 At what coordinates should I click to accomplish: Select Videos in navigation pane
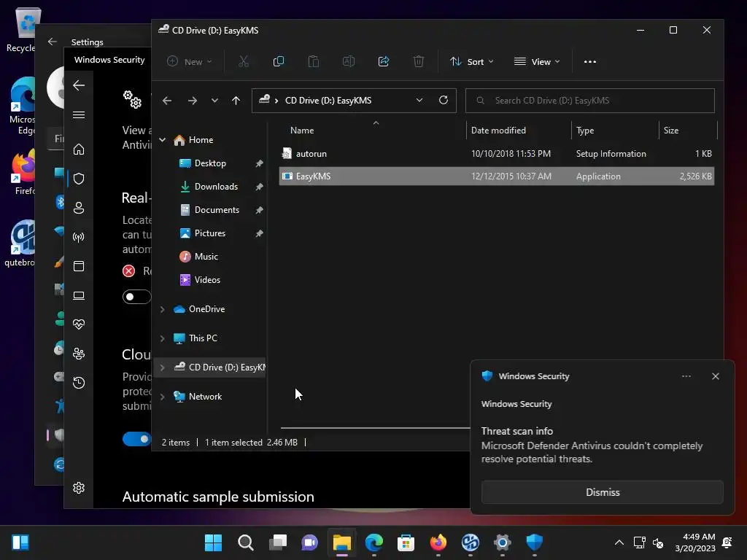[207, 279]
